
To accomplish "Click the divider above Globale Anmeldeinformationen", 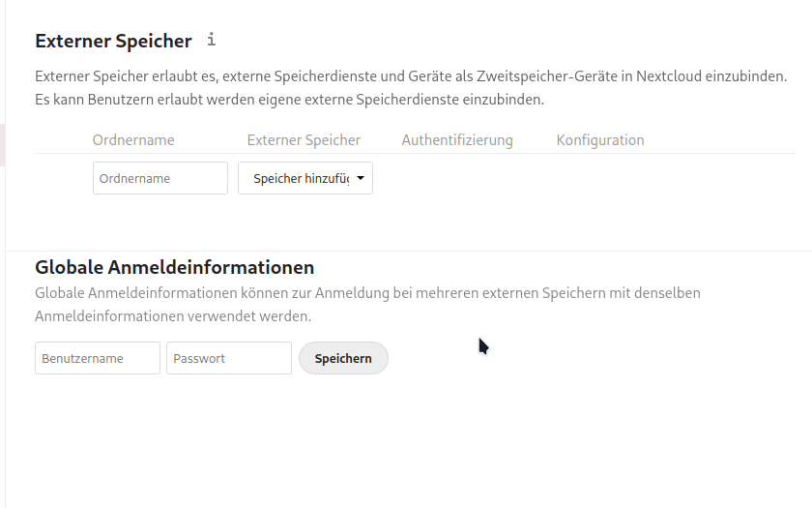I will pyautogui.click(x=406, y=252).
